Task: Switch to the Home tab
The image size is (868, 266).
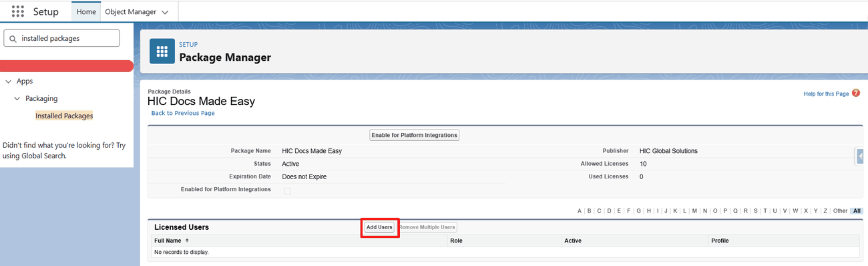Action: click(x=86, y=12)
